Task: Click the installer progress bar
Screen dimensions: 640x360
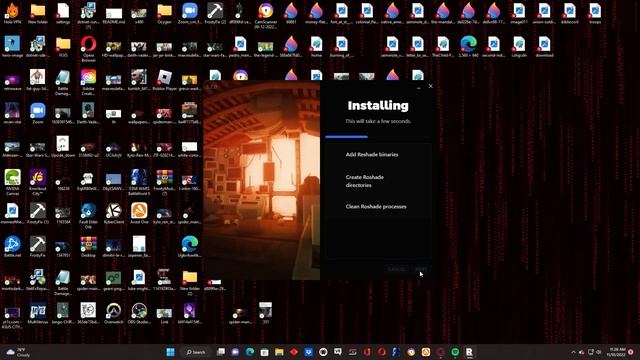Action: 378,137
